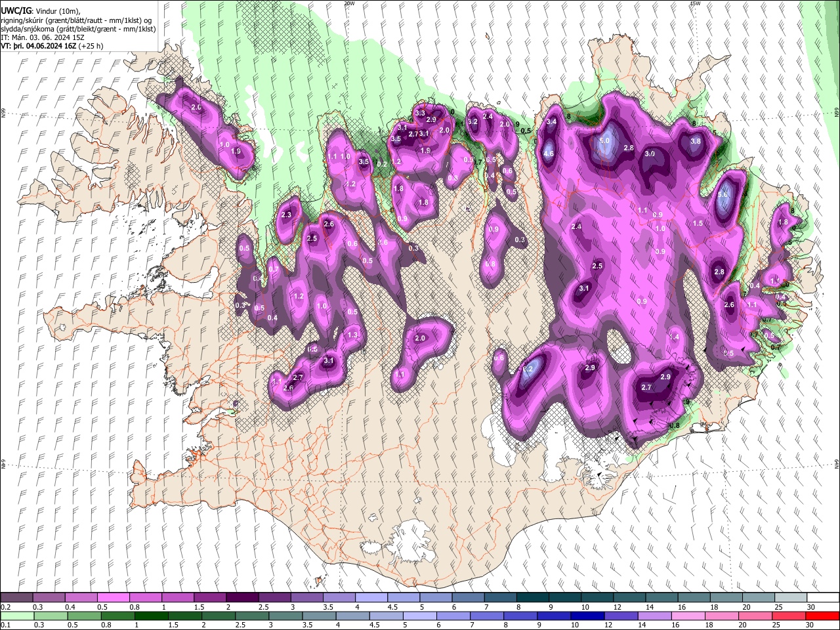This screenshot has height=630, width=840.
Task: Click the red 30 swatch ending the rain scale
Action: tap(823, 616)
